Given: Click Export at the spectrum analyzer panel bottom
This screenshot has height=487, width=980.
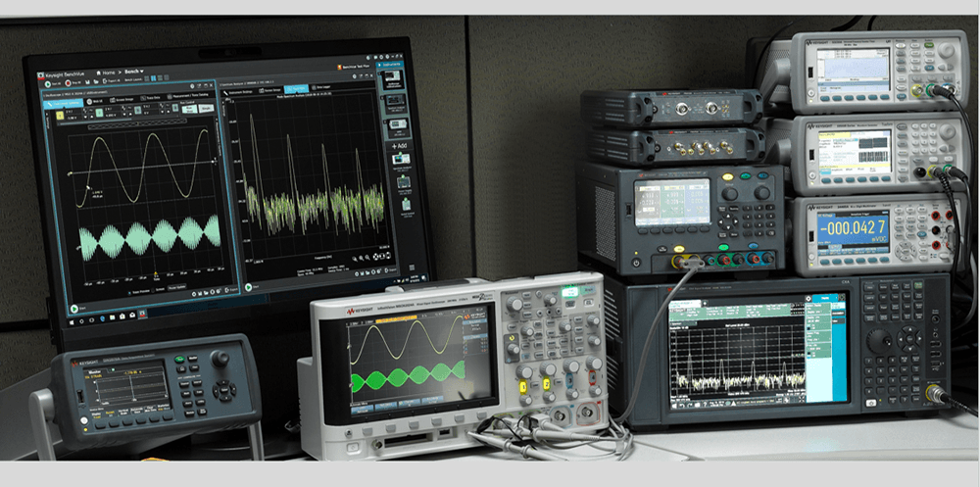Looking at the screenshot, I should [x=391, y=270].
